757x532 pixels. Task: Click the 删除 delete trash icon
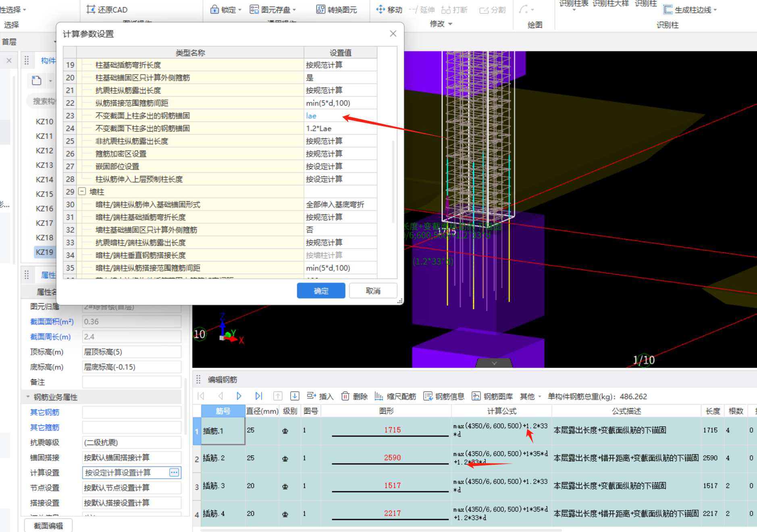click(345, 396)
